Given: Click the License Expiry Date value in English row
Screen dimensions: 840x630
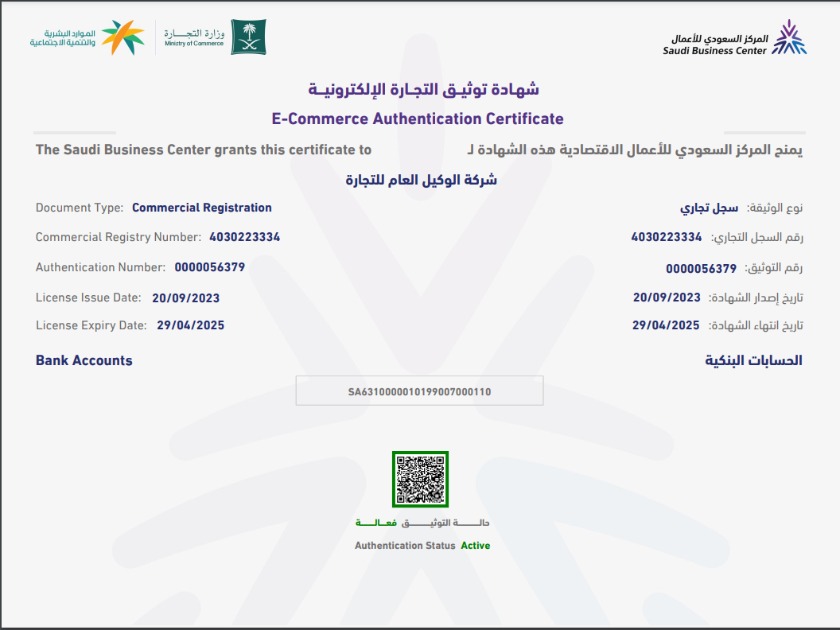Looking at the screenshot, I should [x=190, y=325].
